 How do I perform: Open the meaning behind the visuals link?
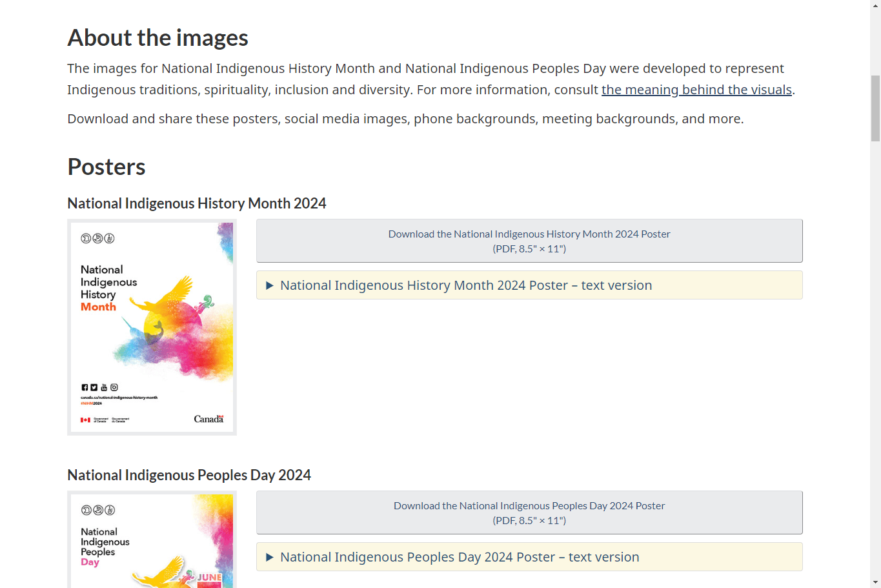pyautogui.click(x=696, y=90)
